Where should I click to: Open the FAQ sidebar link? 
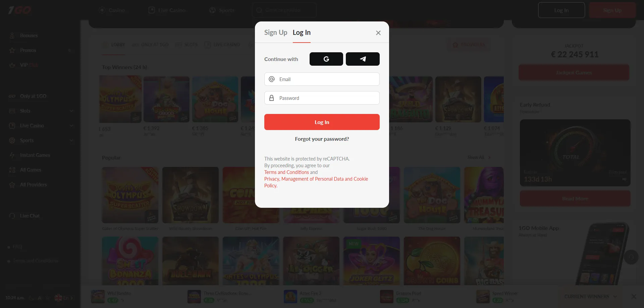pyautogui.click(x=17, y=247)
